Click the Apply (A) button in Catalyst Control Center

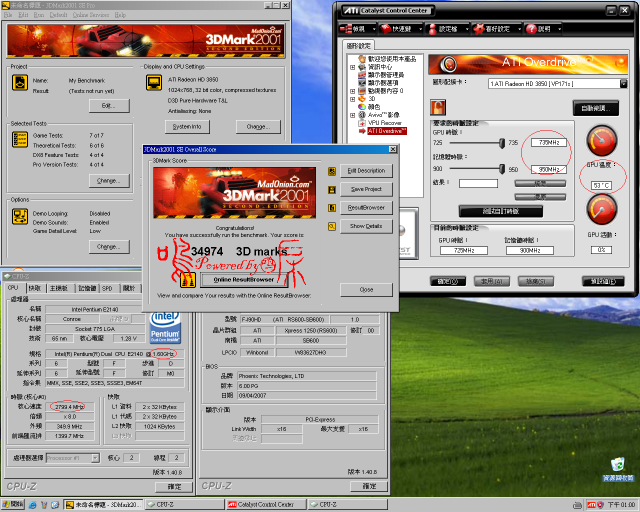coord(491,281)
